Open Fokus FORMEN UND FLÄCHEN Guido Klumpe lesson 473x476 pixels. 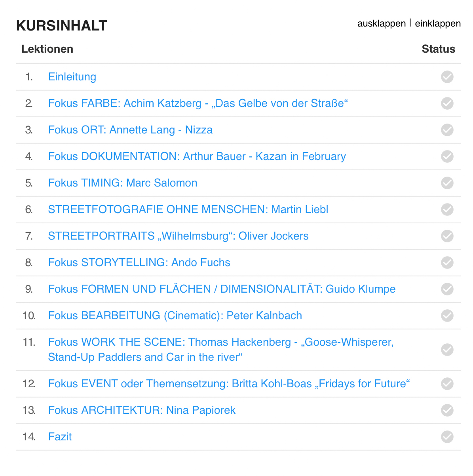pos(222,289)
